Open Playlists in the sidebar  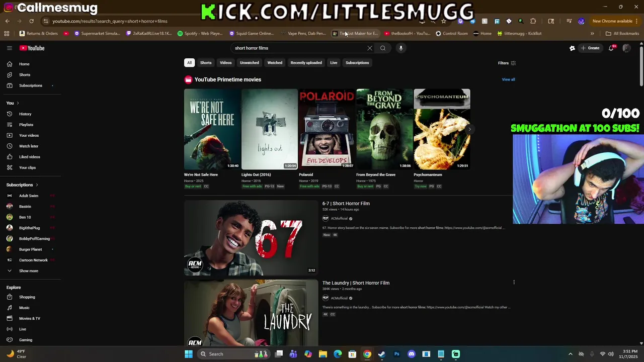(26, 125)
